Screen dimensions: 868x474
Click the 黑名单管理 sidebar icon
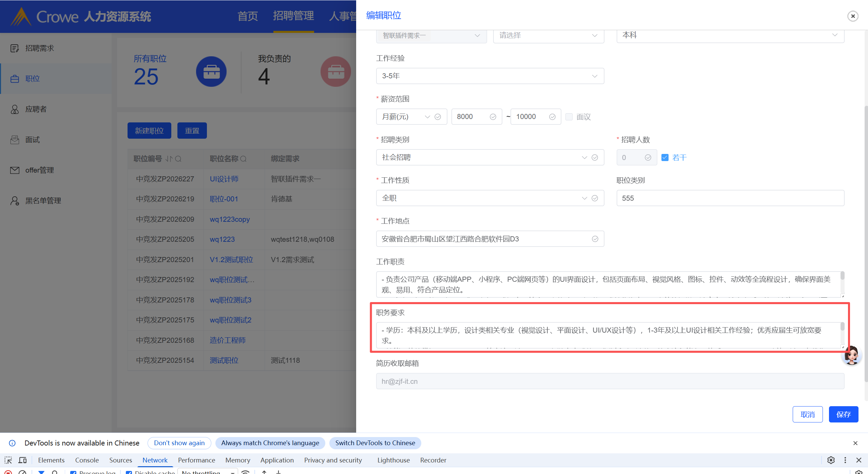tap(15, 201)
